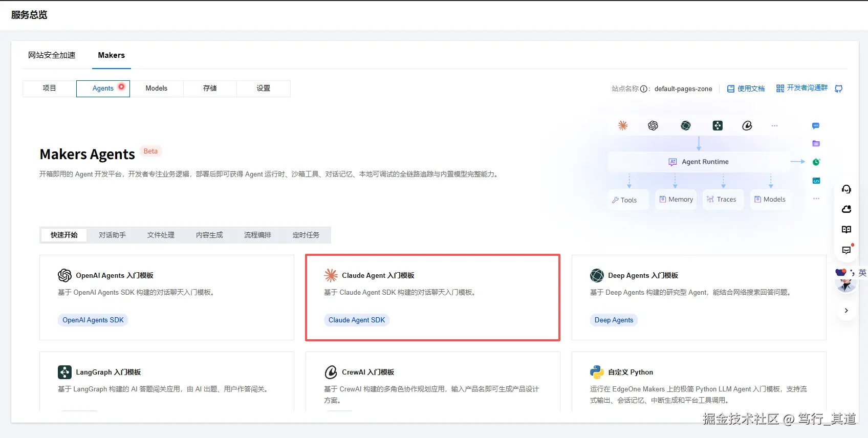Select the Makers tab

[112, 55]
